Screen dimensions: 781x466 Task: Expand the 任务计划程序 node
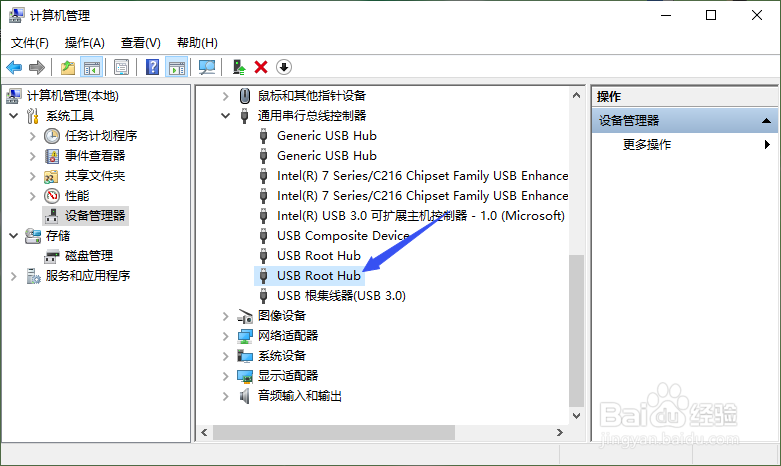pyautogui.click(x=32, y=136)
